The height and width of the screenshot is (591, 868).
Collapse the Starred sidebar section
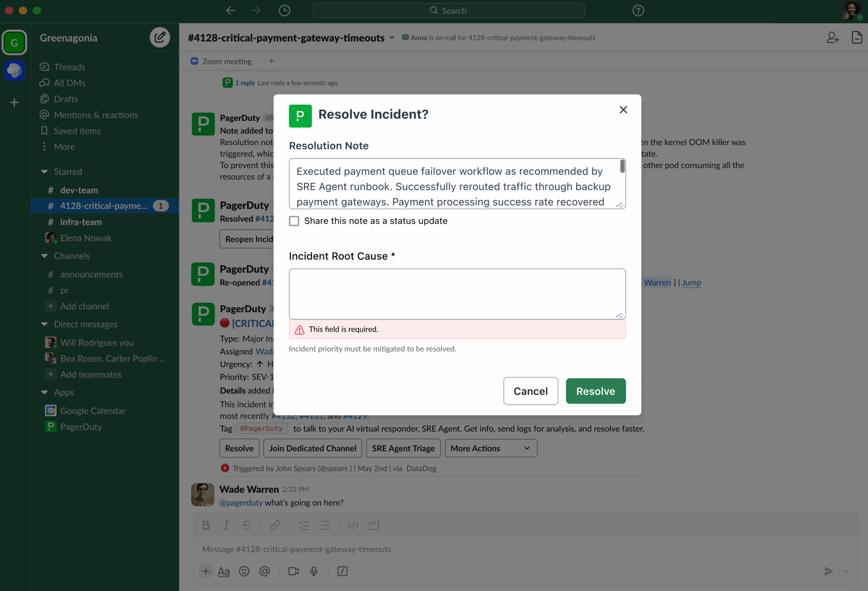(44, 172)
